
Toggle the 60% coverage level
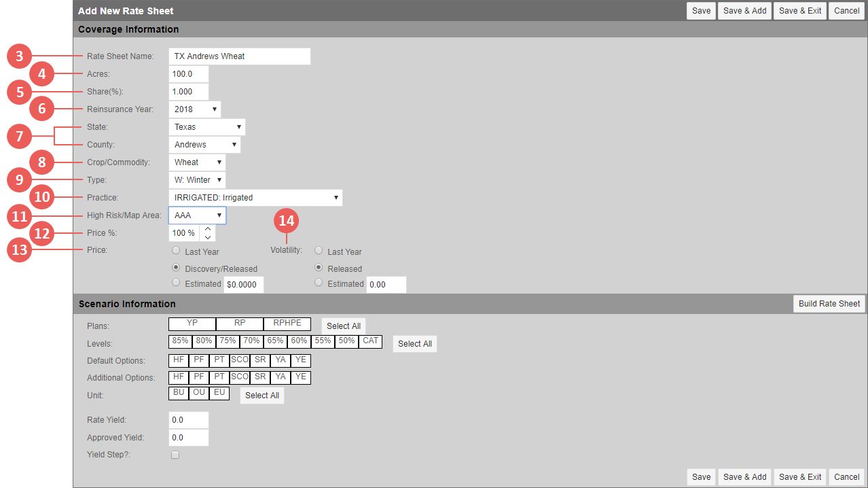click(299, 342)
